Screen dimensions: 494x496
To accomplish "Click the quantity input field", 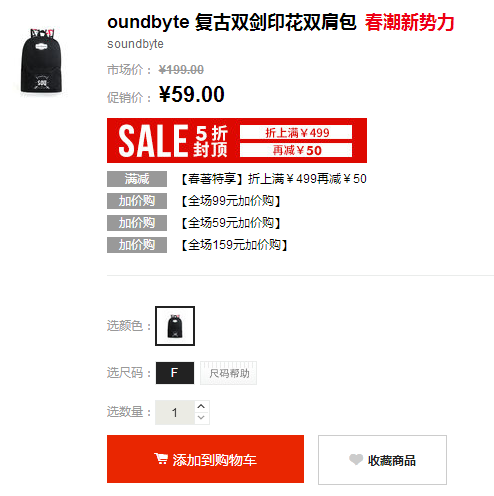I will [175, 413].
